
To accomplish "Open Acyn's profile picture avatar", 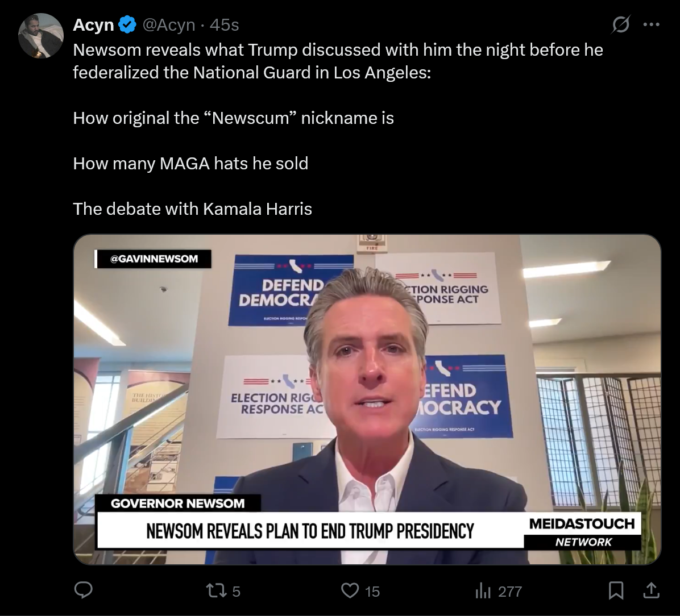I will pos(41,36).
